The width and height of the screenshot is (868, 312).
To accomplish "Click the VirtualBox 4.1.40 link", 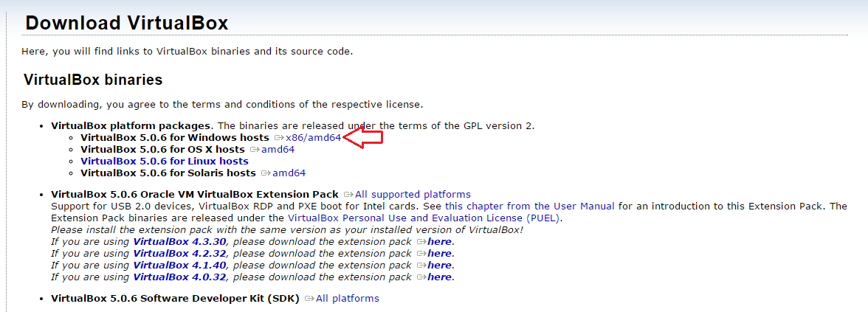I will pos(181,265).
